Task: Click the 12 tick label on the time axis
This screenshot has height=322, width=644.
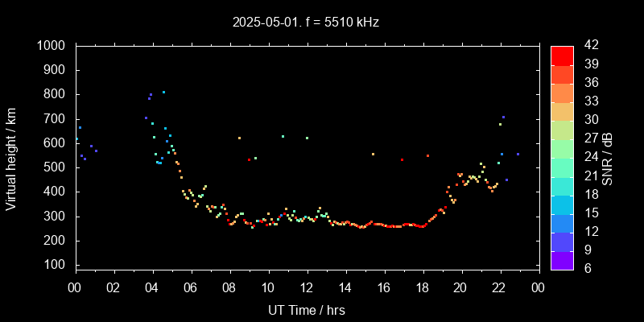Action: pos(307,288)
